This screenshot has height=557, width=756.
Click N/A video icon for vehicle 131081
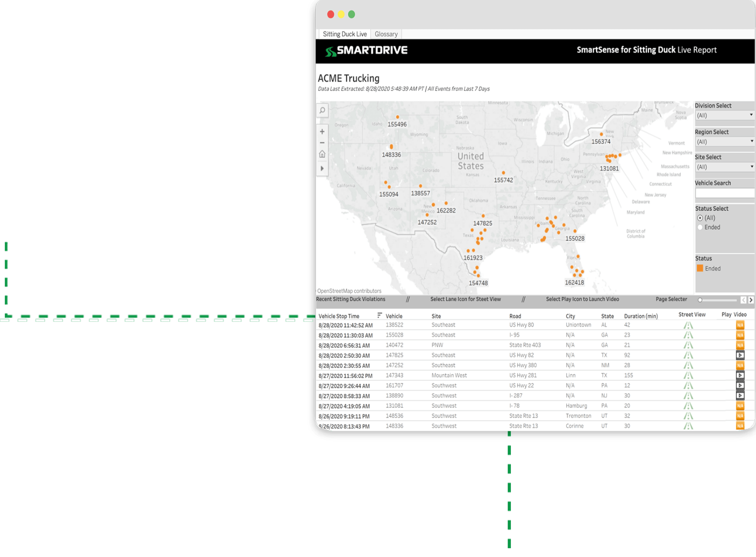[x=740, y=406]
